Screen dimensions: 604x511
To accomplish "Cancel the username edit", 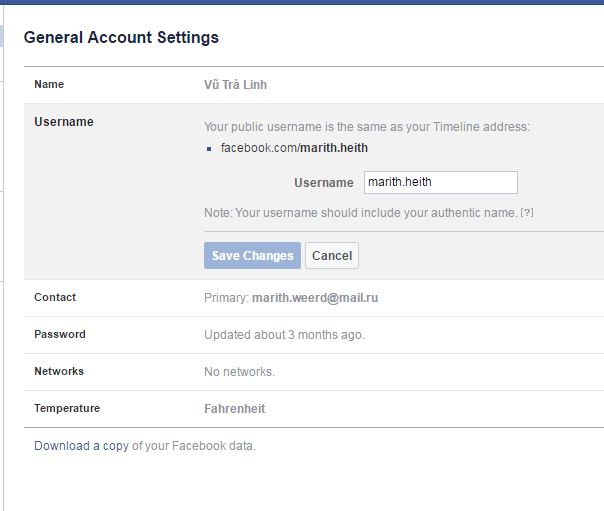I will coord(332,255).
